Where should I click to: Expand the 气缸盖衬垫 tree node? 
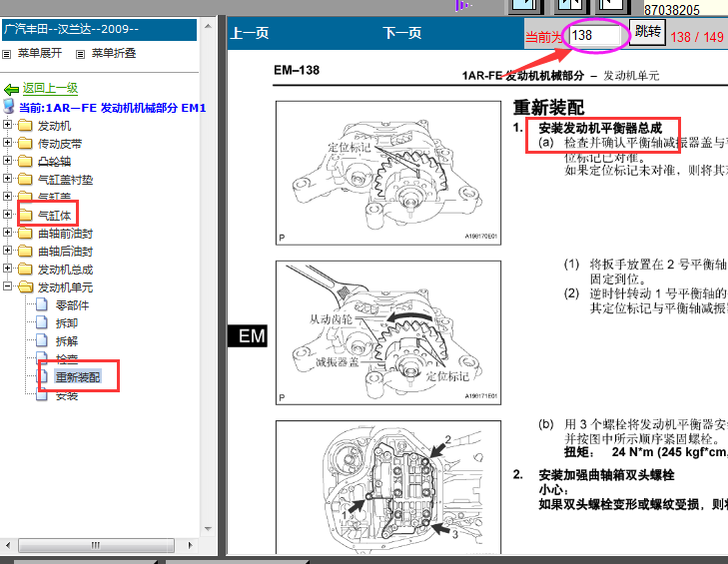[x=7, y=179]
